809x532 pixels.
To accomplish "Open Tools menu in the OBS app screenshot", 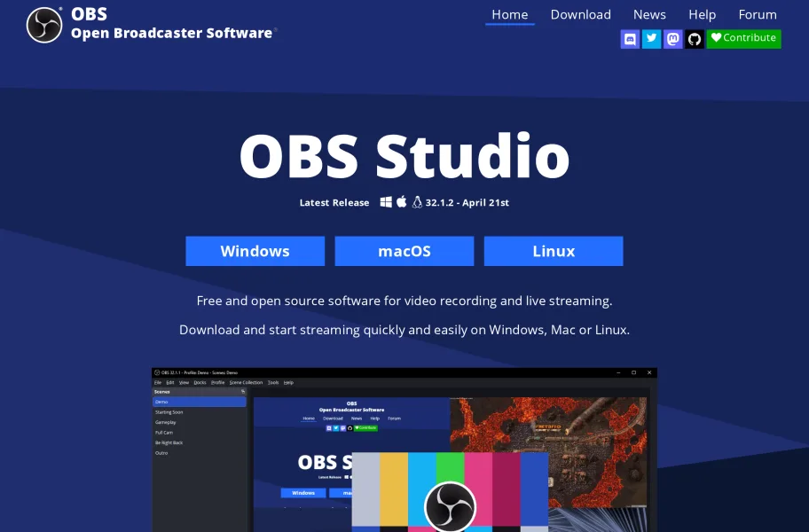I will (273, 382).
